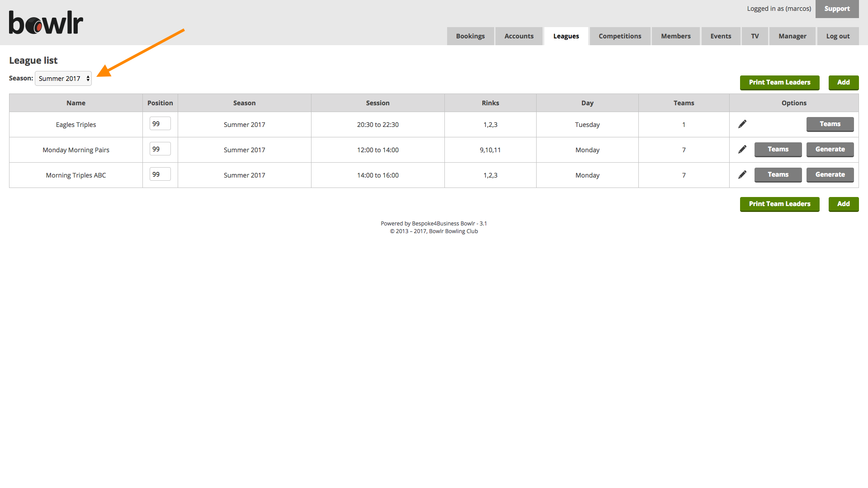Click the 12:00 to 14:00 session cell
Image resolution: width=868 pixels, height=488 pixels.
(x=378, y=150)
